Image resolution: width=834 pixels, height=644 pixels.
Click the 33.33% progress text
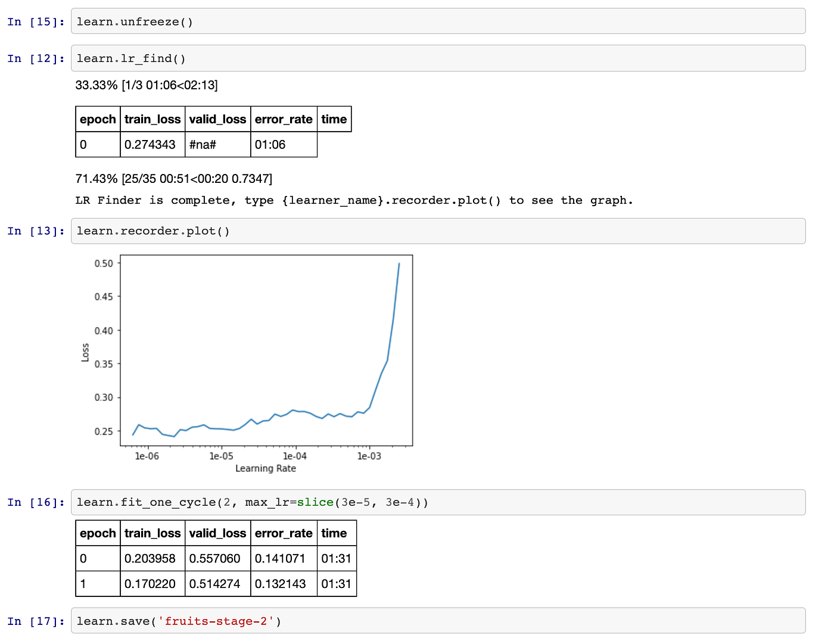(146, 85)
